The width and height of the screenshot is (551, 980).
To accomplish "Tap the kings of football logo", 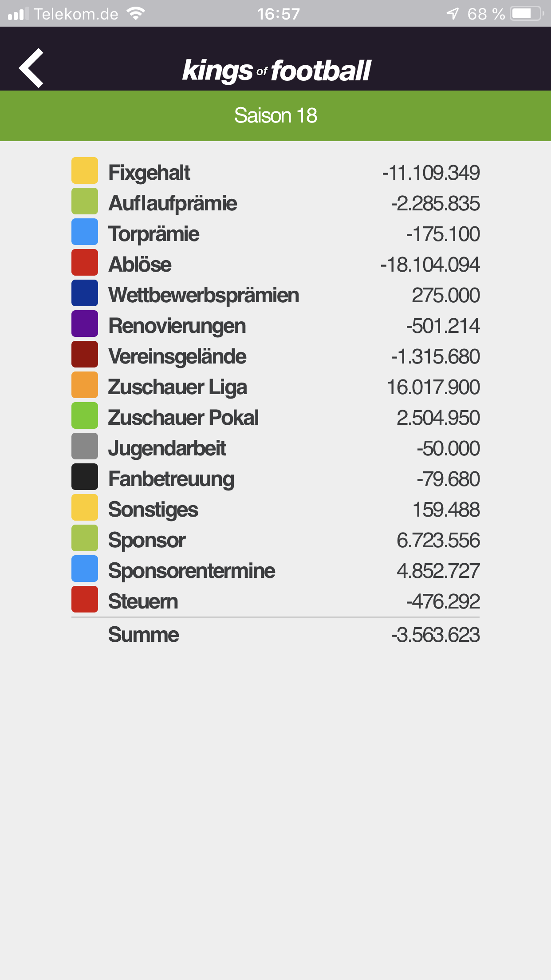I will click(x=276, y=71).
